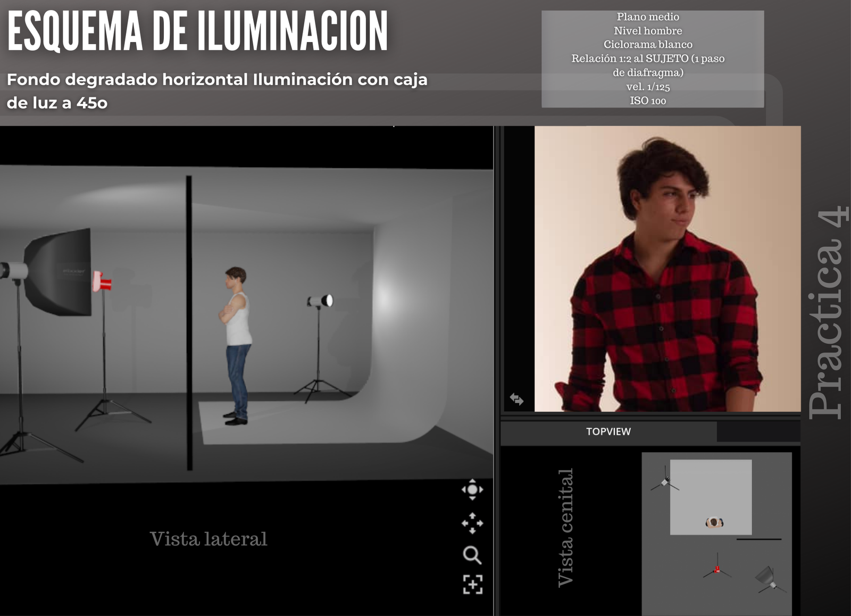The image size is (851, 616).
Task: Click the 'ISO 100' text
Action: pos(648,101)
